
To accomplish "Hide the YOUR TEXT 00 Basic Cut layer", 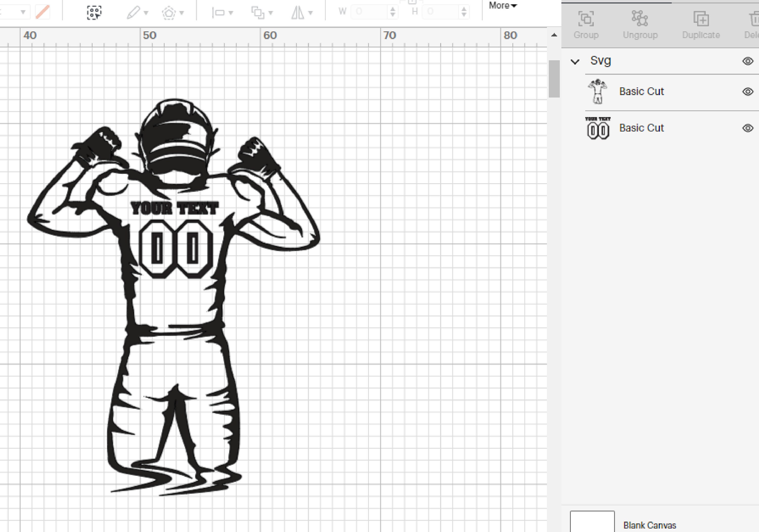I will (747, 128).
